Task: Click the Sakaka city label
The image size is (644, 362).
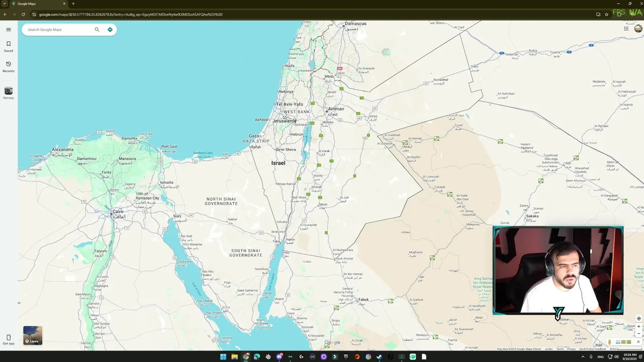Action: point(532,216)
